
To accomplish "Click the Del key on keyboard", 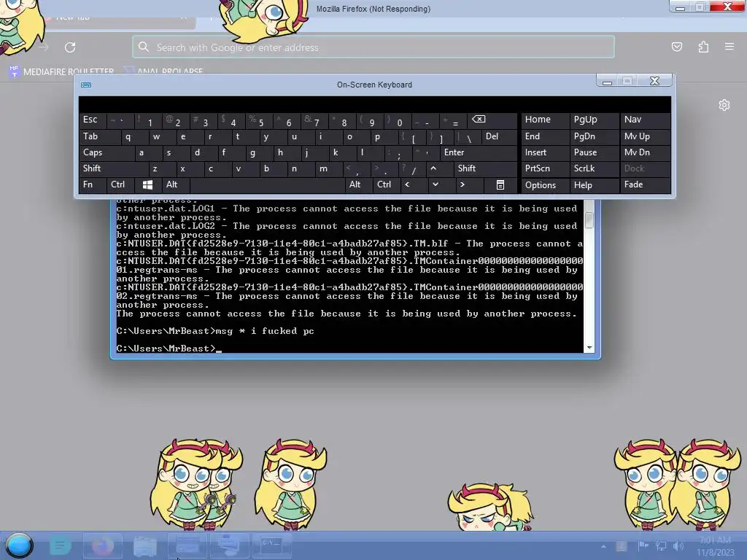I will tap(499, 136).
